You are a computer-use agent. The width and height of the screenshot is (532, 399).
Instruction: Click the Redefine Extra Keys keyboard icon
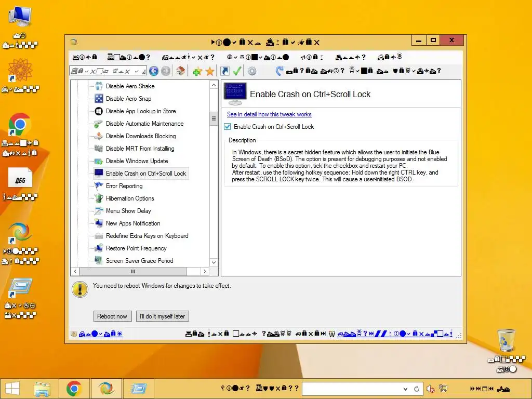coord(99,236)
